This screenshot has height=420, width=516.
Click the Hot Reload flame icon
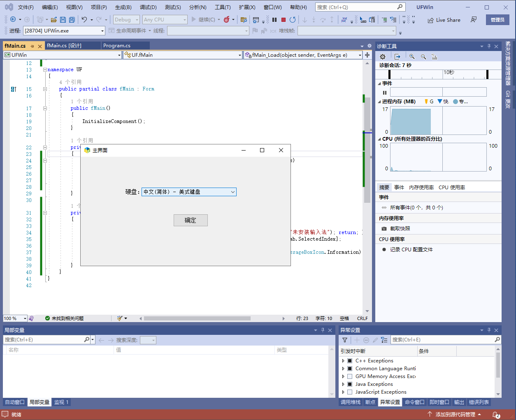coord(226,20)
